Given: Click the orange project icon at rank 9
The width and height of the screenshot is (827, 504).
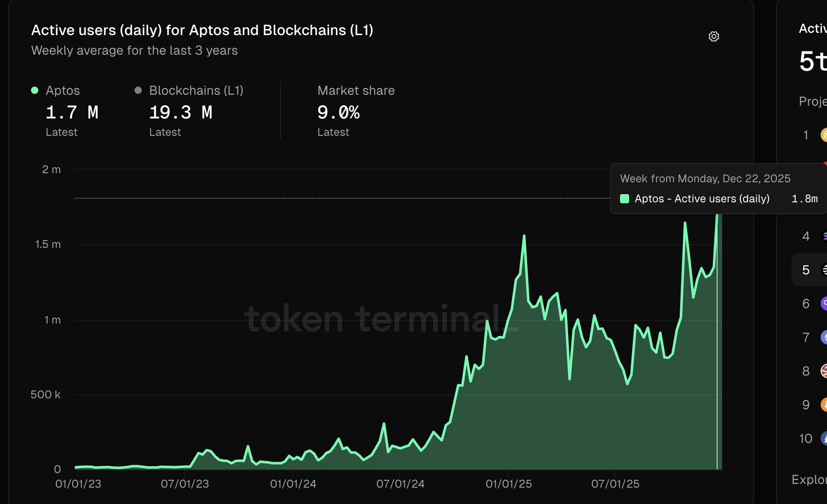Looking at the screenshot, I should click(x=824, y=405).
